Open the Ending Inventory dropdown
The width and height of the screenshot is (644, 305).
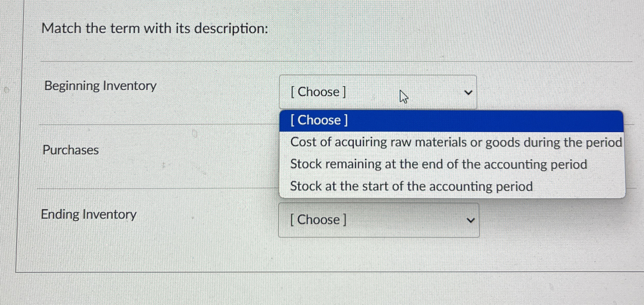click(x=378, y=220)
